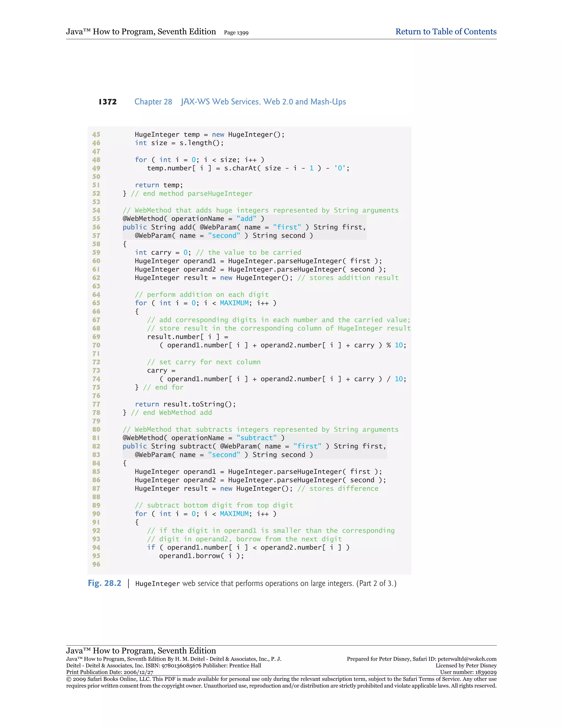563x728 pixels.
Task: Click the 'return temp;' statement
Action: click(x=159, y=185)
